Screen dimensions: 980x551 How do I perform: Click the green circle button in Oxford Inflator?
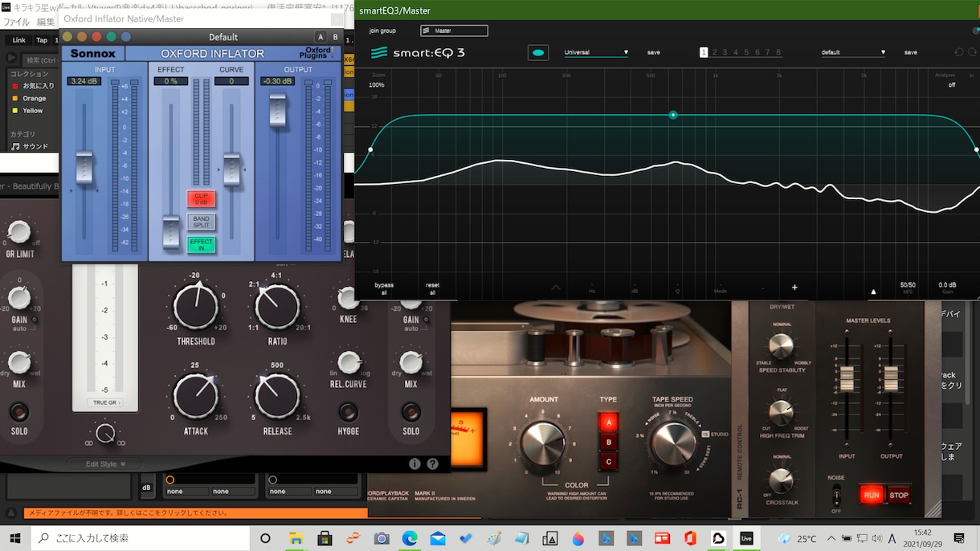coord(111,37)
